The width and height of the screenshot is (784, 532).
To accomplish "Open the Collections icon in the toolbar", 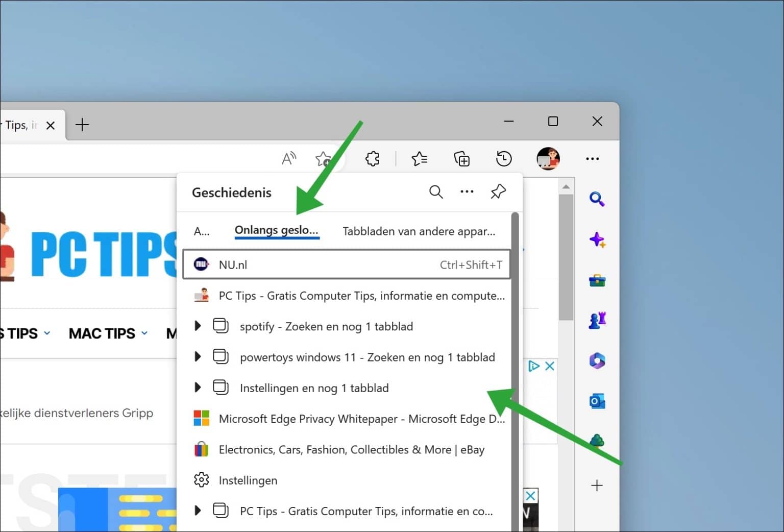I will pyautogui.click(x=461, y=159).
